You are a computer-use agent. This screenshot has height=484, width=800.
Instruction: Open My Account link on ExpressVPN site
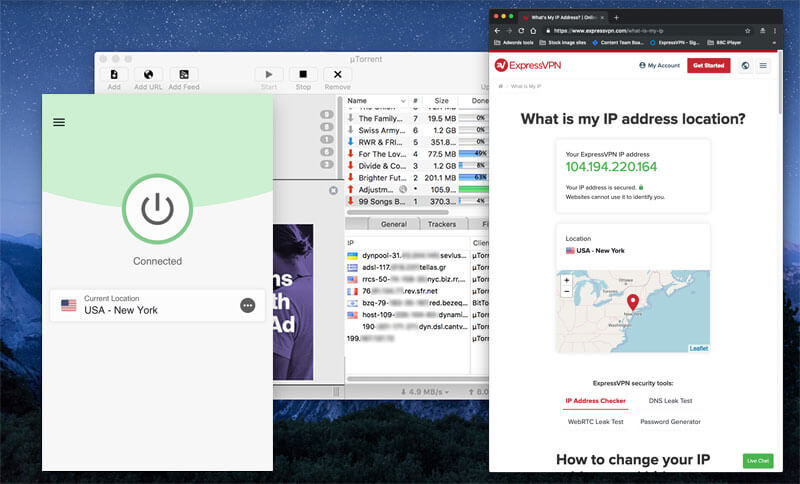point(659,65)
